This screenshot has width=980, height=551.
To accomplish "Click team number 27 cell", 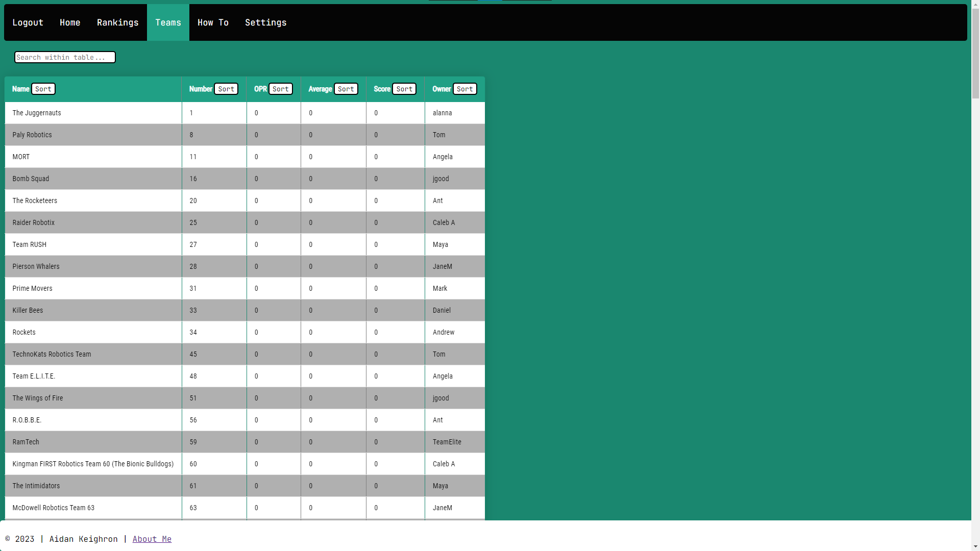I will pyautogui.click(x=214, y=244).
